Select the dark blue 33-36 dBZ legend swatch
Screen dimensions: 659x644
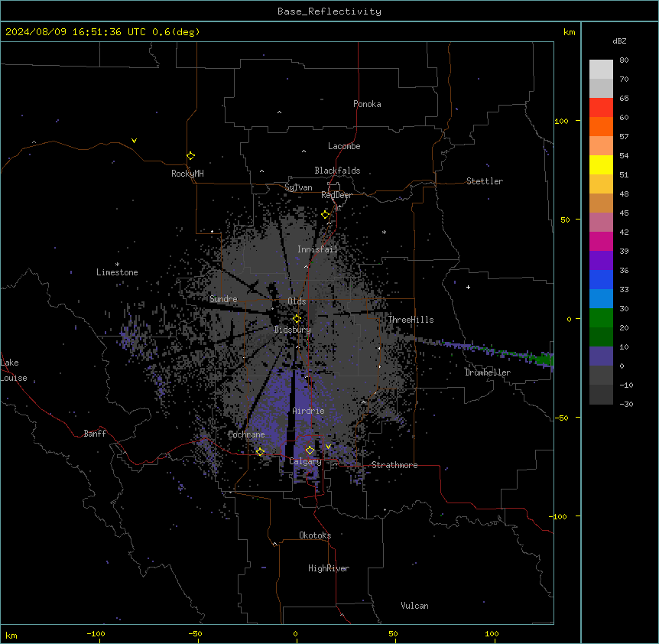601,279
